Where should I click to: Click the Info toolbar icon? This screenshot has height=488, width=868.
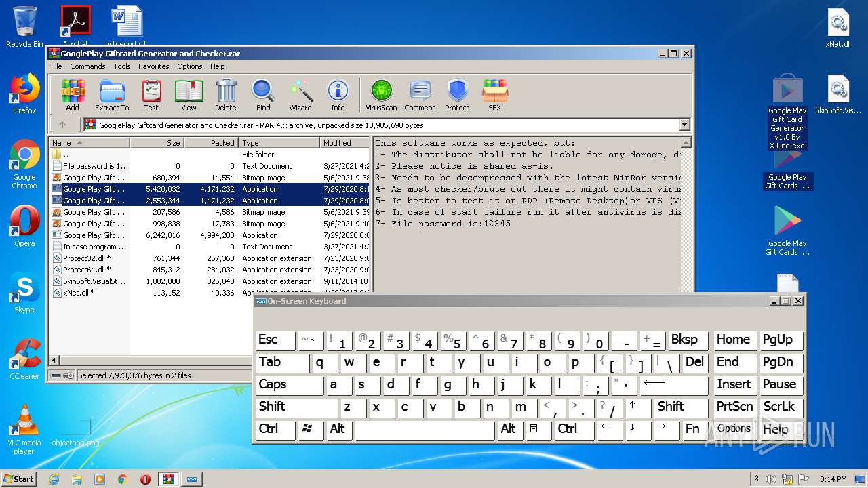click(x=338, y=95)
